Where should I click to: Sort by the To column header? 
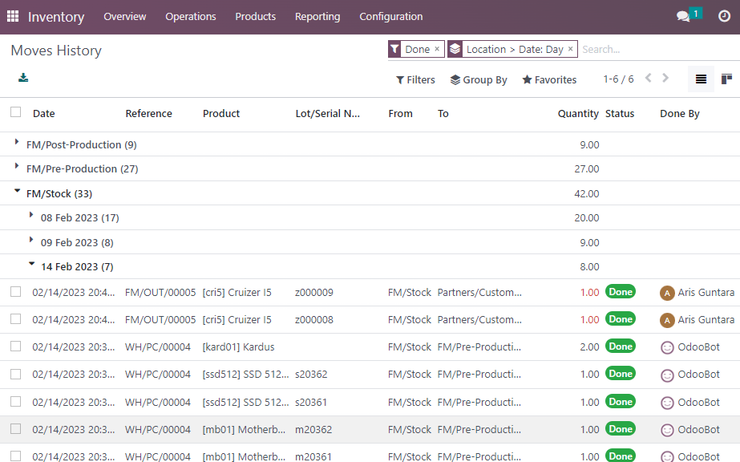[443, 113]
